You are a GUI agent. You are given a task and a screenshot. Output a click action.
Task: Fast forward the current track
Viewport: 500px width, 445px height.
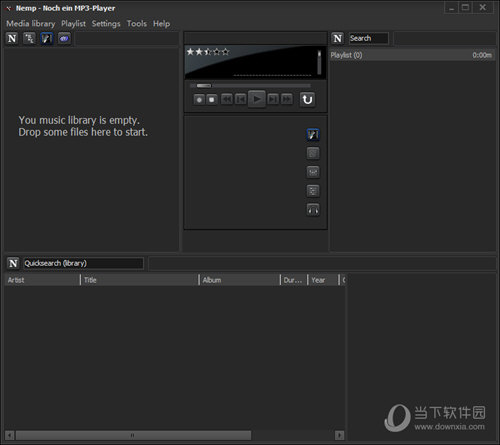point(287,99)
